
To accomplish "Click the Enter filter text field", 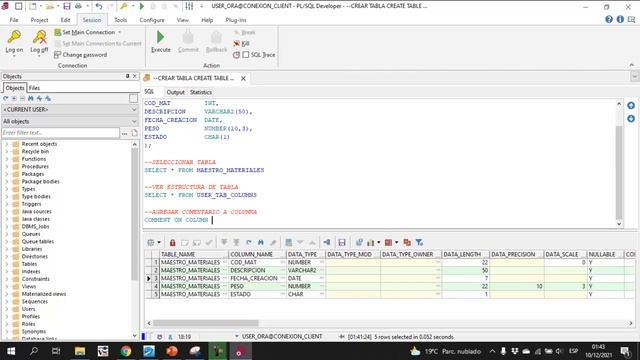I will pos(60,133).
